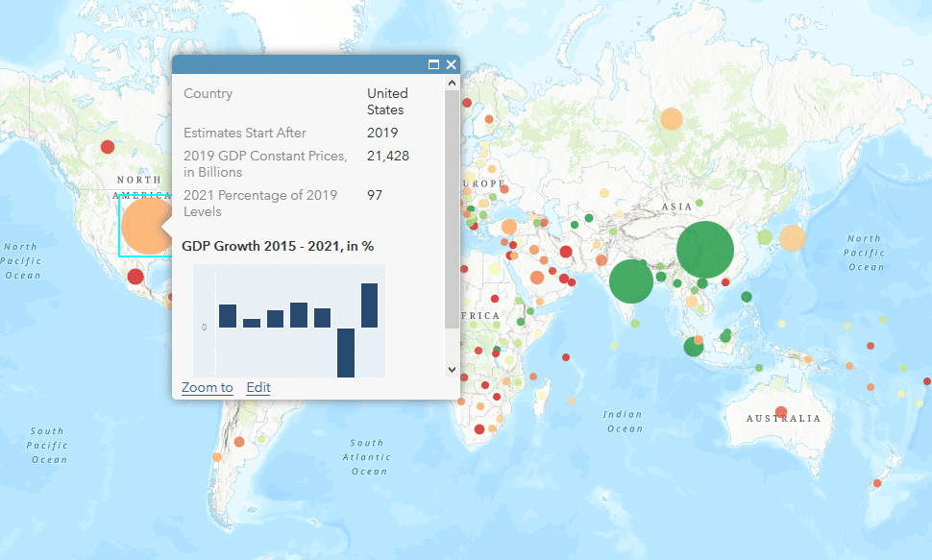The width and height of the screenshot is (932, 560).
Task: Click the 'South Atlantic Ocean' map label
Action: pyautogui.click(x=367, y=457)
